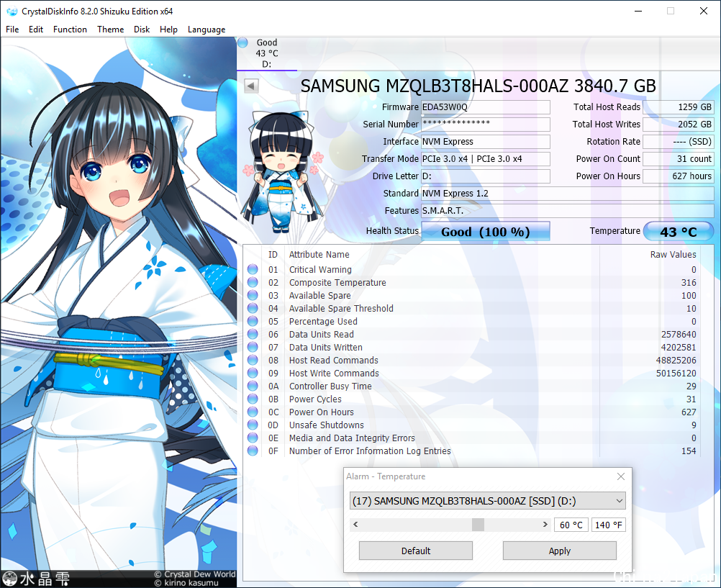This screenshot has height=588, width=721.
Task: Open the File menu
Action: pyautogui.click(x=12, y=30)
